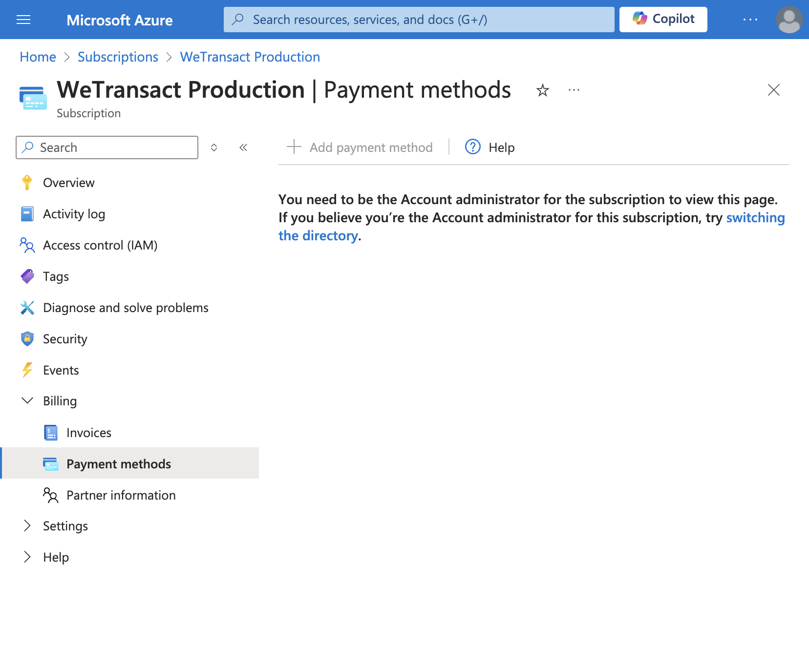The image size is (809, 672).
Task: Expand the Settings section
Action: (x=27, y=526)
